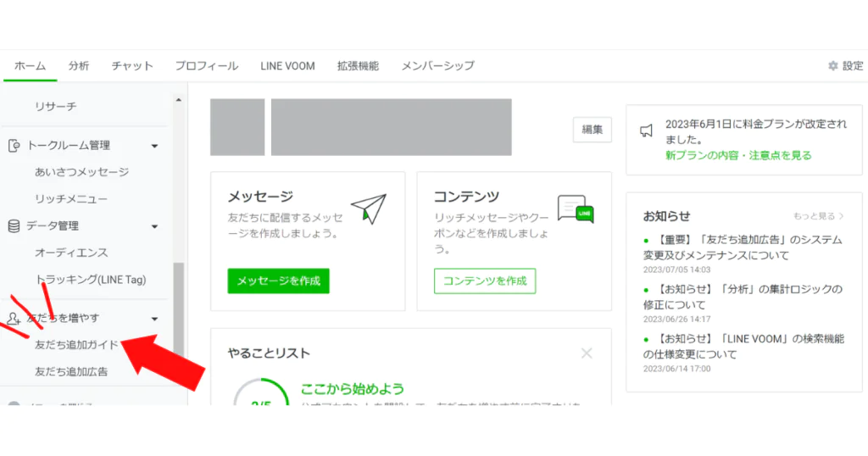Viewport: 868px width, 456px height.
Task: Click the 友だちを増やす person-plus icon
Action: 14,318
